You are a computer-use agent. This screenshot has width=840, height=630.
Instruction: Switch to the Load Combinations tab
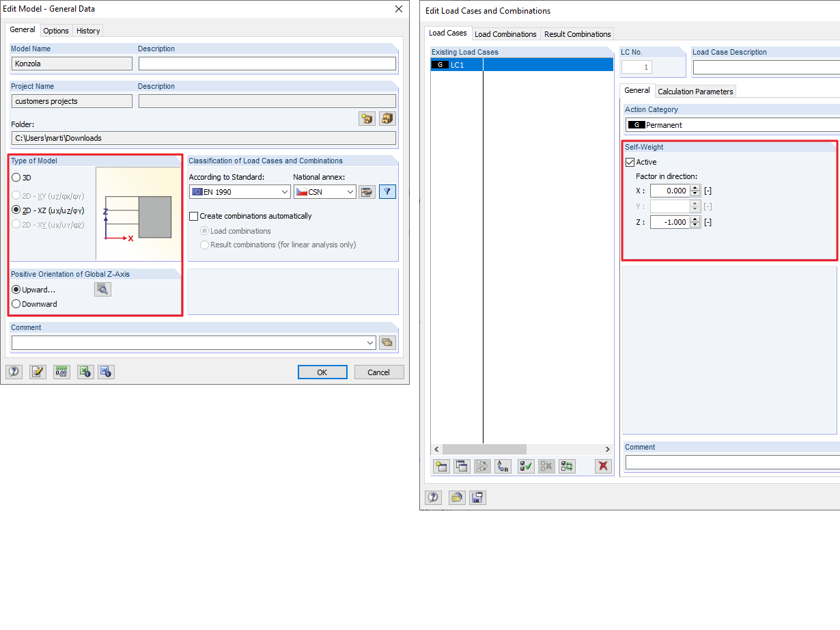coord(505,33)
